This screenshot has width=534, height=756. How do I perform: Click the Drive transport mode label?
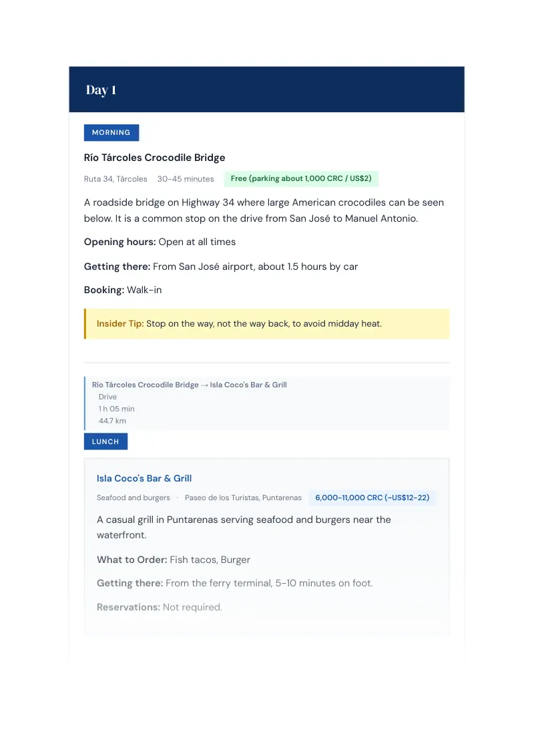coord(107,397)
